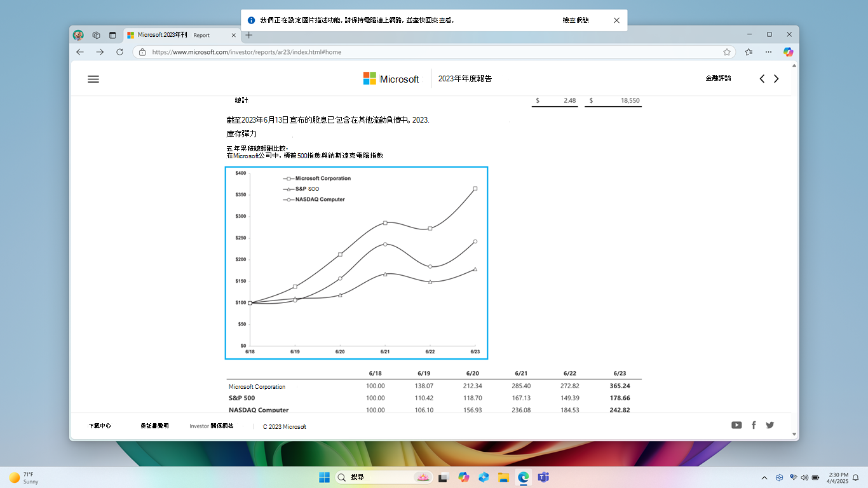Click the address bar URL
The height and width of the screenshot is (488, 868).
click(247, 52)
